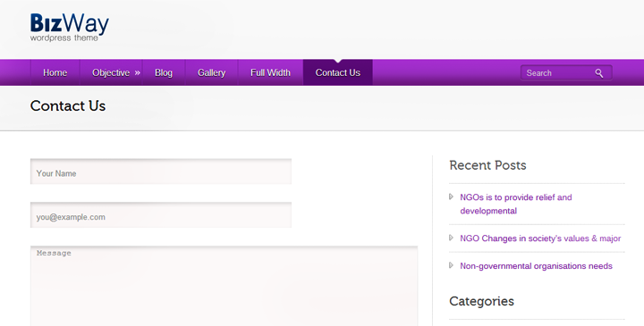Image resolution: width=644 pixels, height=326 pixels.
Task: Click the arrow bullet beside Non-governmental organisations needs
Action: click(x=451, y=265)
